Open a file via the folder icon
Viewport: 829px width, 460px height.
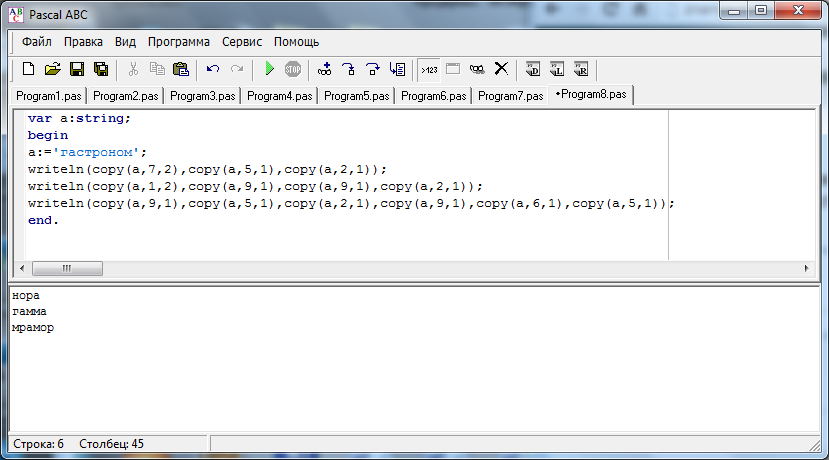[x=52, y=69]
